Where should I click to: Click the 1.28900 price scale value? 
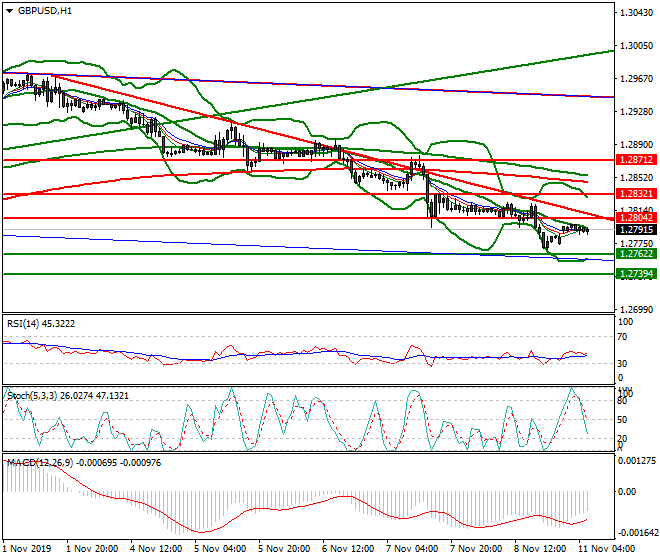click(x=636, y=145)
